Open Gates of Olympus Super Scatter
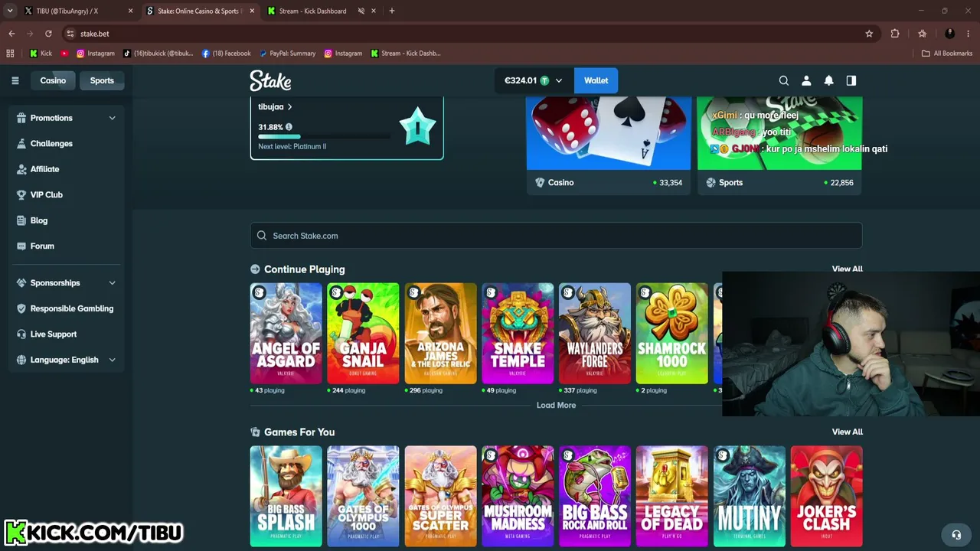Image resolution: width=980 pixels, height=551 pixels. tap(440, 496)
